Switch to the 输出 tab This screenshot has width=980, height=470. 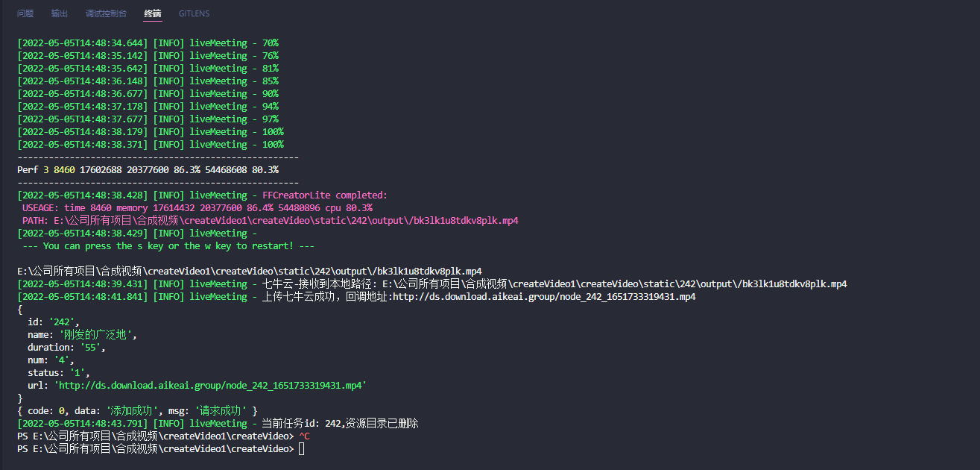tap(59, 13)
